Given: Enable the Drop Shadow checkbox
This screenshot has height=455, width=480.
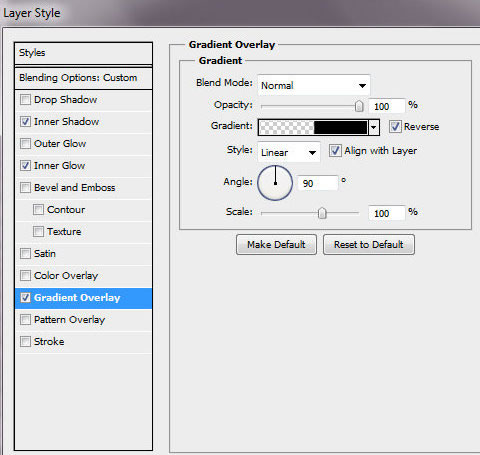Looking at the screenshot, I should coord(25,100).
